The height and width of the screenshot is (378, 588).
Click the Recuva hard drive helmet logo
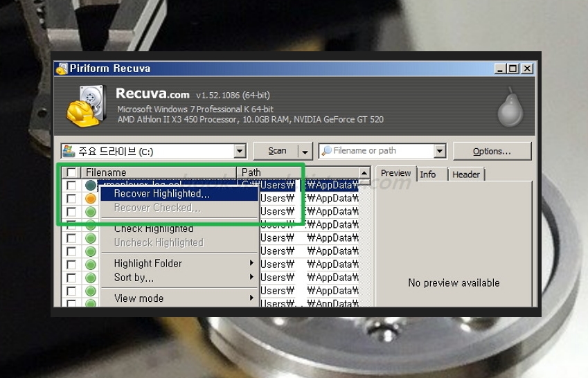pyautogui.click(x=86, y=107)
